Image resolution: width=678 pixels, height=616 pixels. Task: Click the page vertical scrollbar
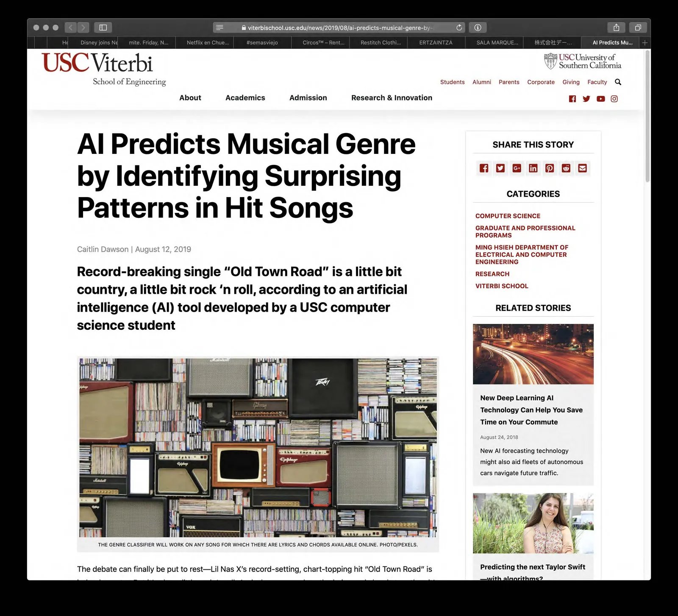[x=647, y=116]
